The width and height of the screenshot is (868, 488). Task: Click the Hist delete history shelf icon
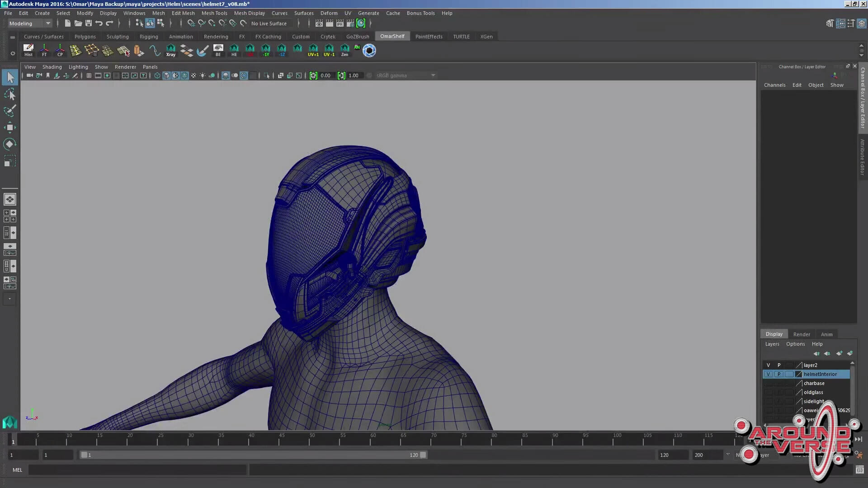(x=28, y=50)
